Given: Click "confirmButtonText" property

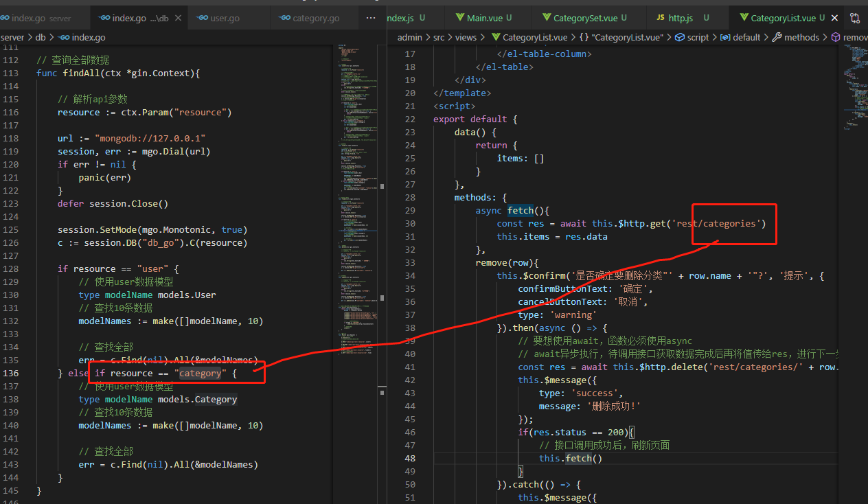Looking at the screenshot, I should coord(563,288).
